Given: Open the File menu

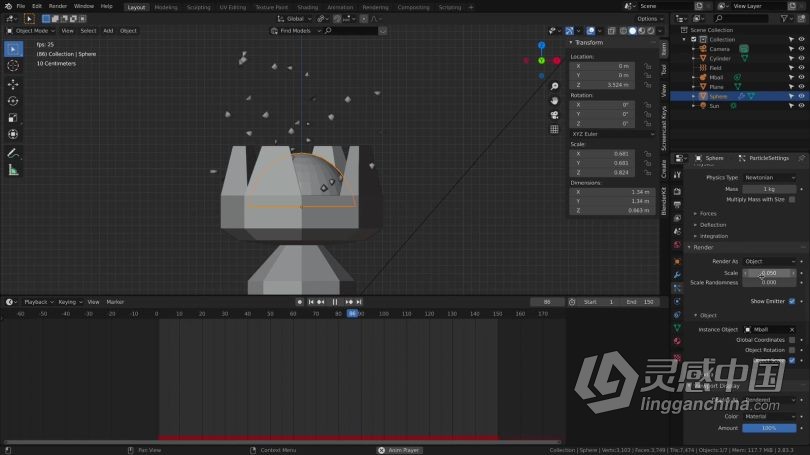Looking at the screenshot, I should coord(21,6).
